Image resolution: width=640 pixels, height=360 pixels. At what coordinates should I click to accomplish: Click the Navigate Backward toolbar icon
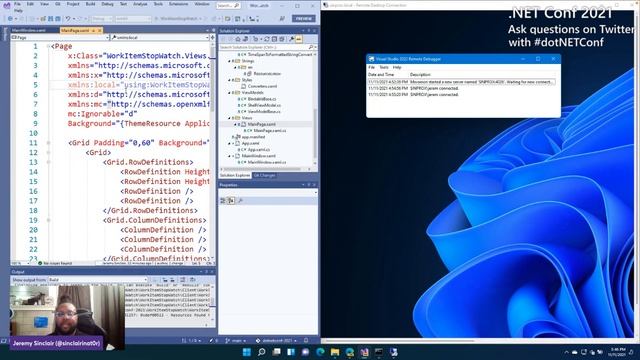click(10, 19)
